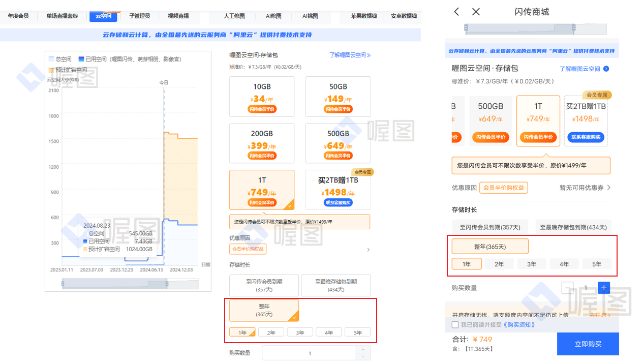
Task: Select mobile 1T package card
Action: 538,121
